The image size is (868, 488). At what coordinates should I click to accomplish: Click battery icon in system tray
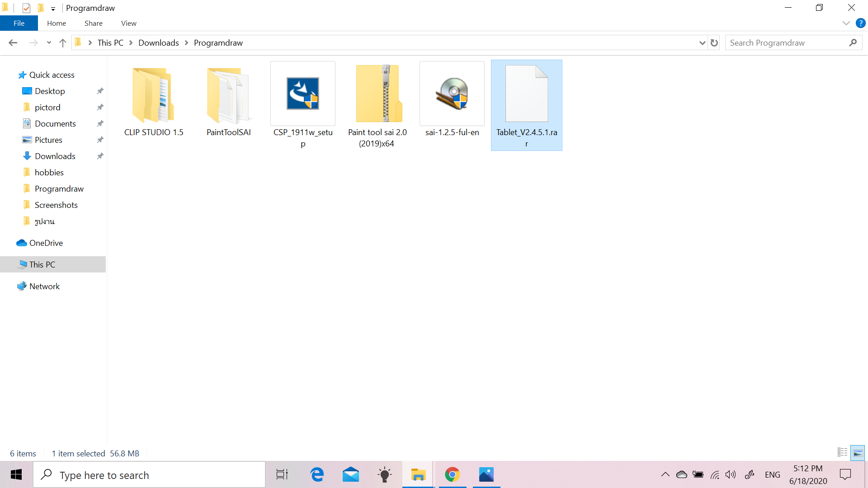pos(698,474)
